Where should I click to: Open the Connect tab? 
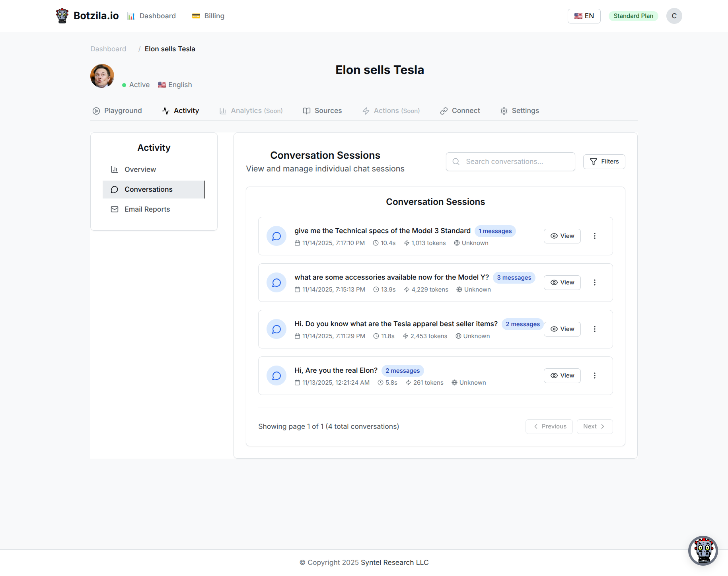pyautogui.click(x=460, y=111)
